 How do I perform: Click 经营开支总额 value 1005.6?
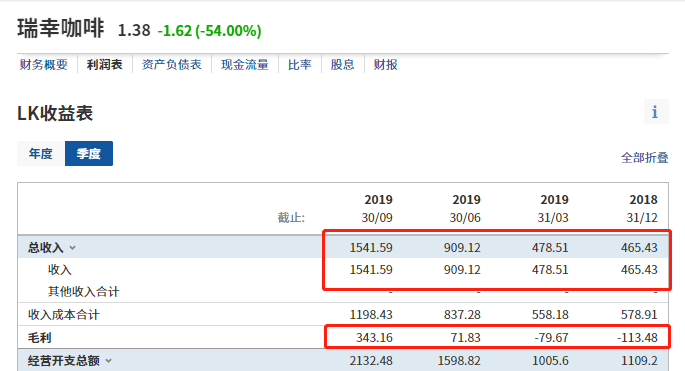coord(550,361)
